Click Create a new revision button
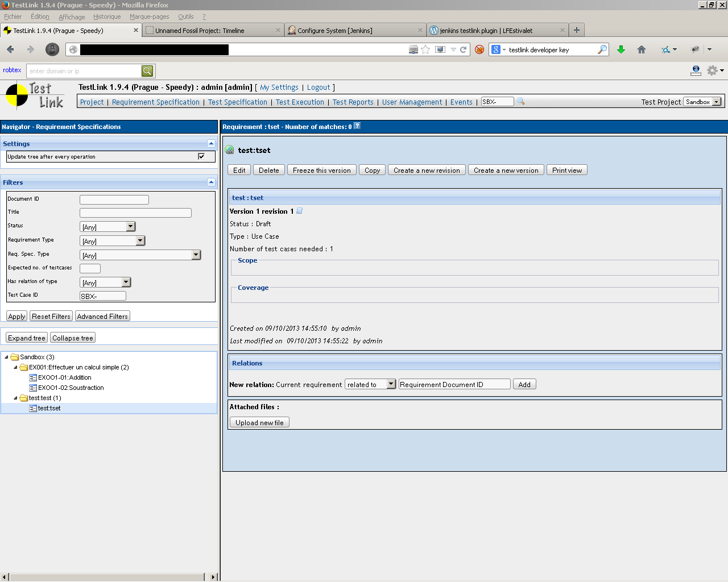 (427, 170)
